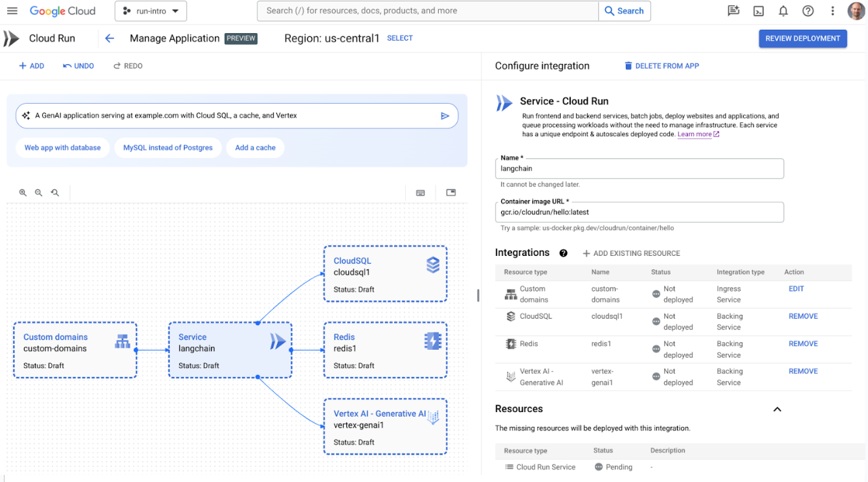The height and width of the screenshot is (482, 868).
Task: Open the run-intro project selector
Action: tap(151, 11)
